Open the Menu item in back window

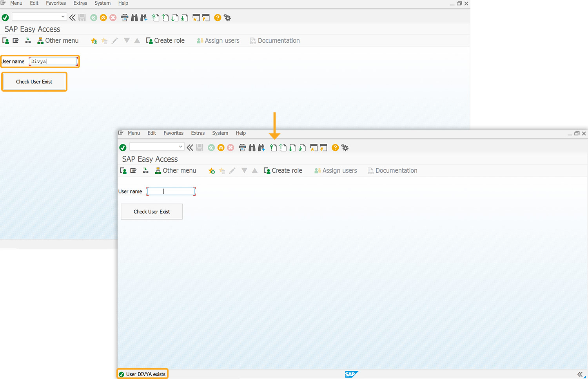coord(16,3)
